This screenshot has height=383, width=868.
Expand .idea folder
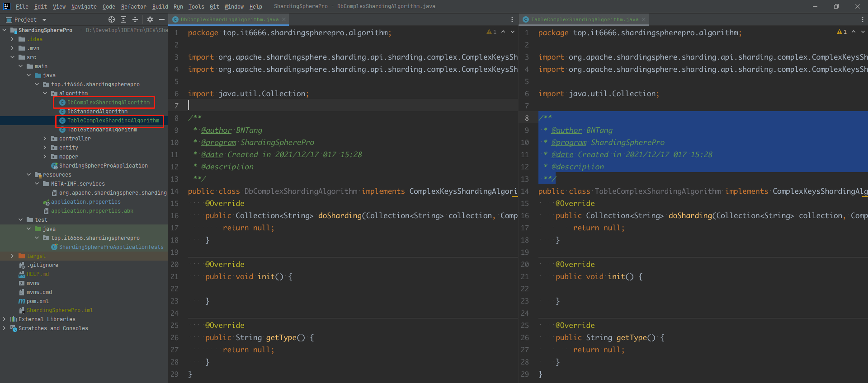pyautogui.click(x=13, y=39)
